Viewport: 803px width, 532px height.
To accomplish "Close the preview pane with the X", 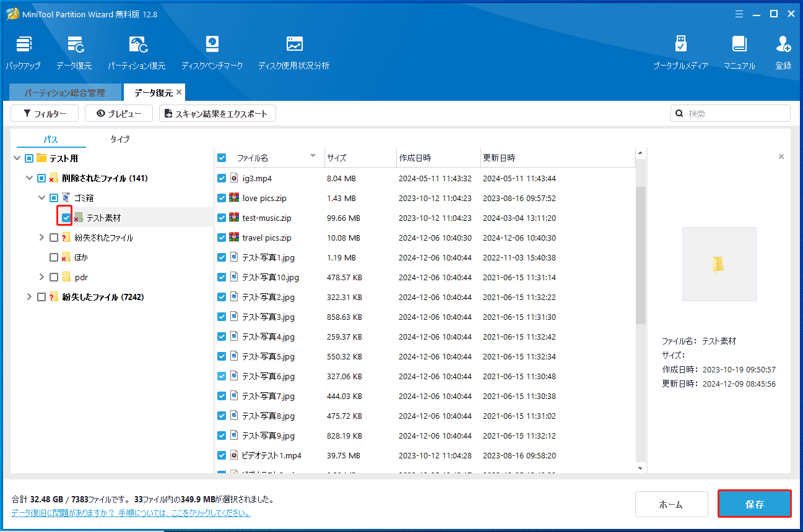I will point(781,157).
